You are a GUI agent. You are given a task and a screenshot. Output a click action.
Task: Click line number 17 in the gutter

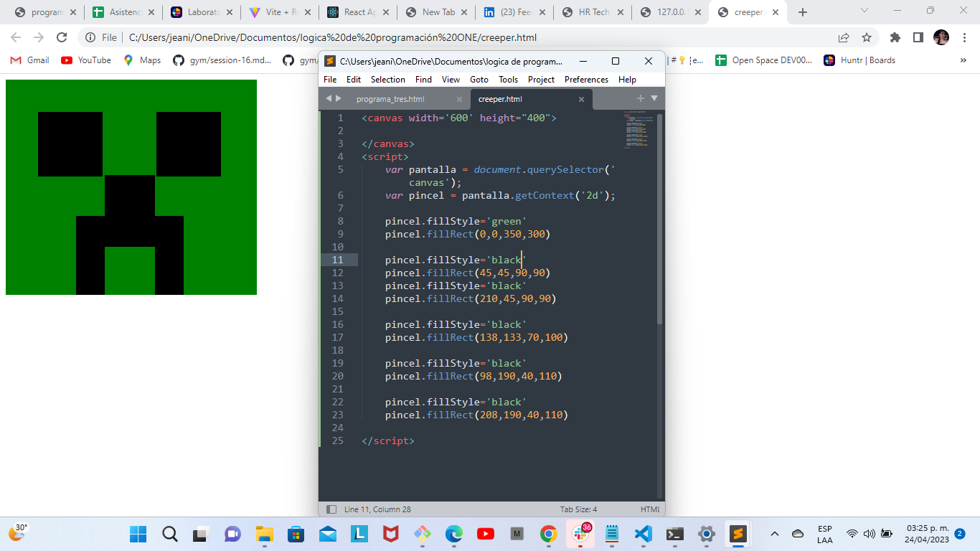pyautogui.click(x=338, y=337)
